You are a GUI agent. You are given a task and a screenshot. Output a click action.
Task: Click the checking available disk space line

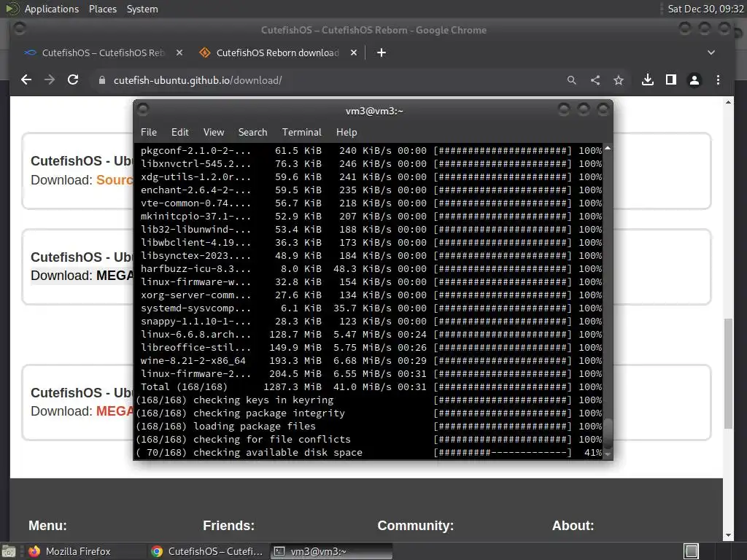pyautogui.click(x=368, y=453)
